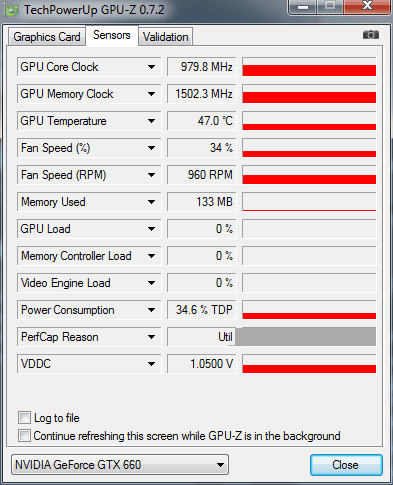393x485 pixels.
Task: Minimize the GPU-Z window
Action: (x=303, y=7)
